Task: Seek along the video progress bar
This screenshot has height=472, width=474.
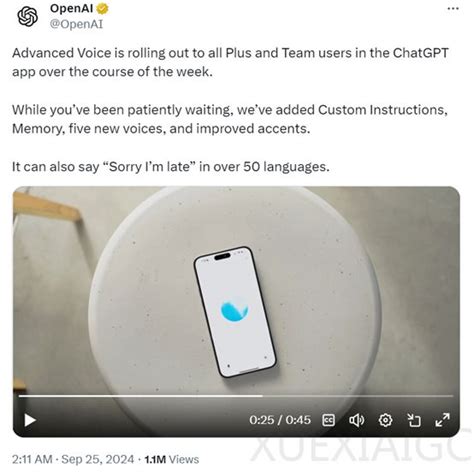Action: pos(236,396)
